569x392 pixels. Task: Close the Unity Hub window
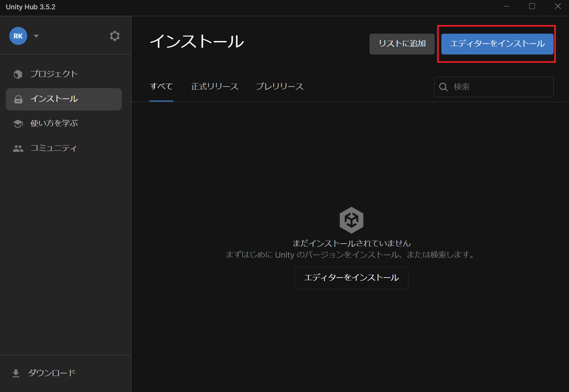pyautogui.click(x=558, y=6)
